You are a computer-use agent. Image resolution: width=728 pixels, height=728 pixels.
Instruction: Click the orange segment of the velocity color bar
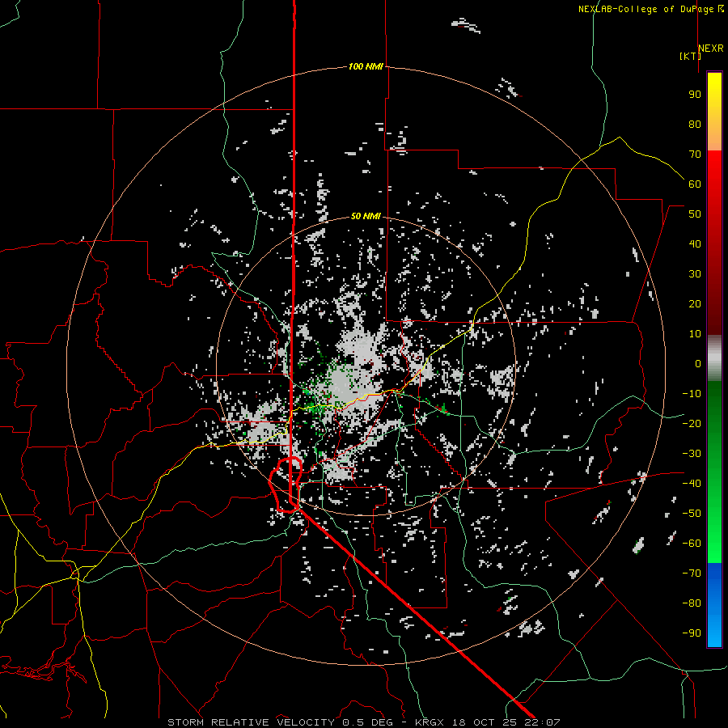point(714,138)
